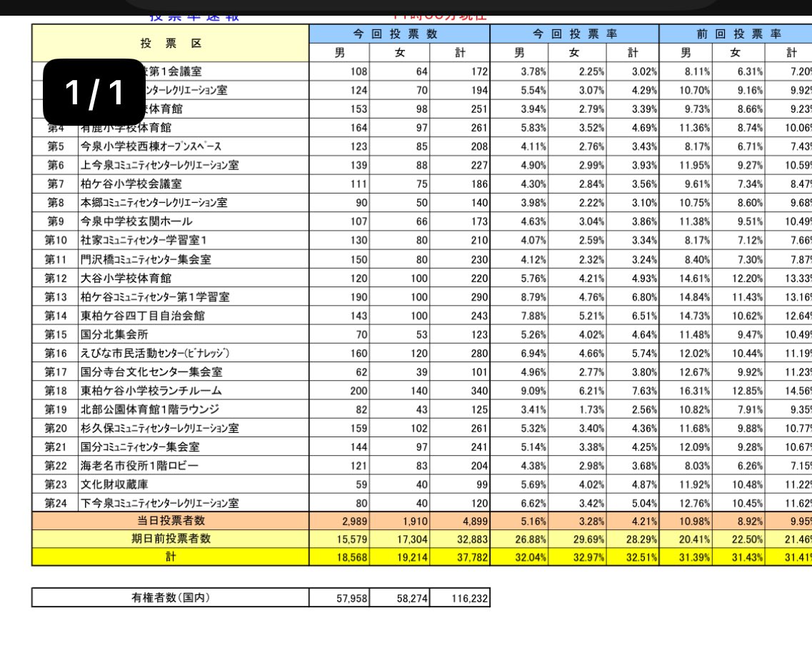Click the 37,782 grand total cell
Viewport: 812px width, 663px height.
pos(460,557)
